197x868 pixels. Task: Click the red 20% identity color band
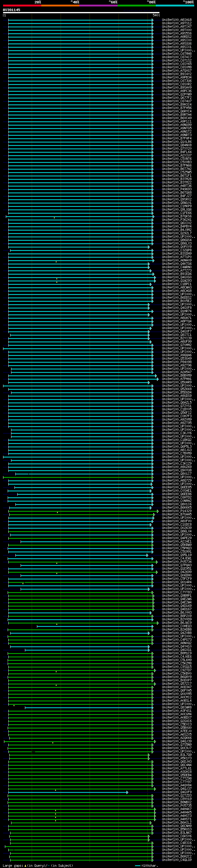pos(22,6)
